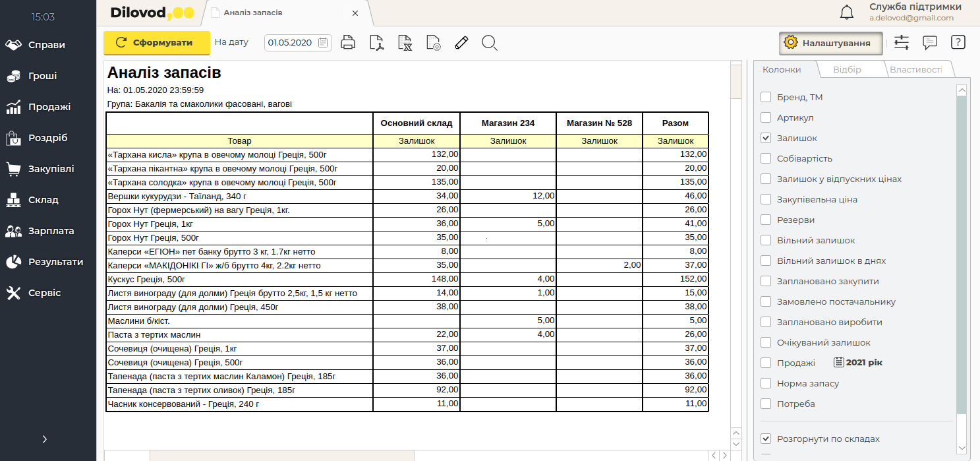Switch to the Відбір tab
This screenshot has width=980, height=461.
847,69
